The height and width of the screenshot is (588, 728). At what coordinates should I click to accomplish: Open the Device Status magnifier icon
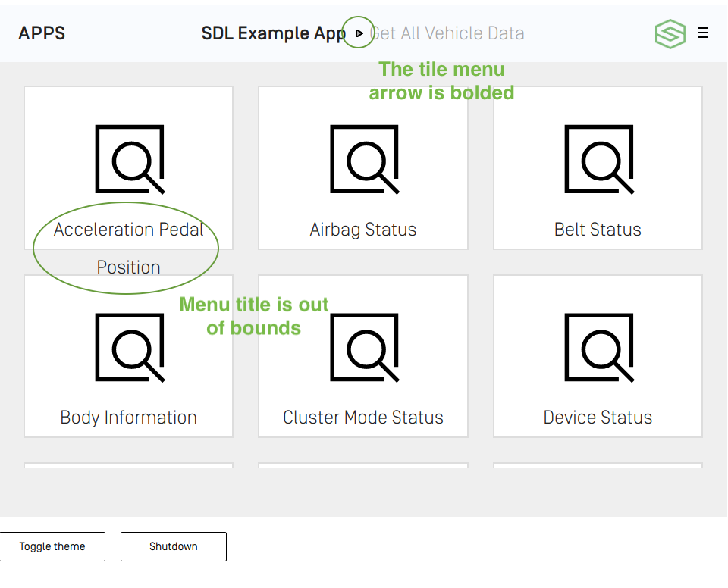point(598,349)
